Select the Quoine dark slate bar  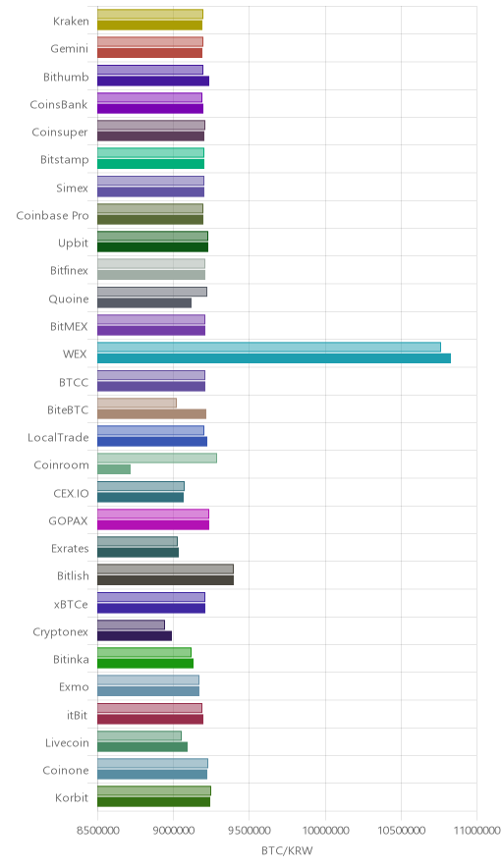(x=144, y=302)
